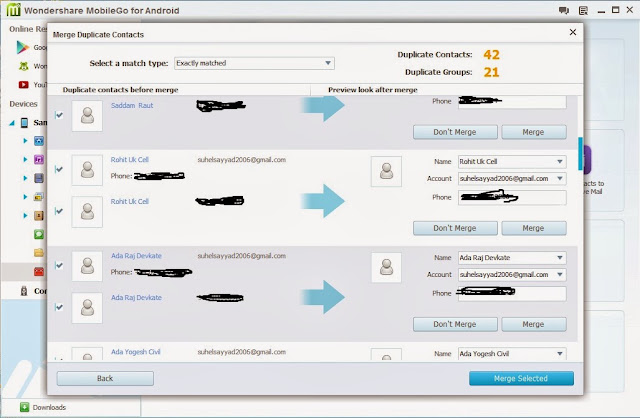Open Name dropdown showing Rohit Uk Cell
The height and width of the screenshot is (418, 640).
click(512, 162)
